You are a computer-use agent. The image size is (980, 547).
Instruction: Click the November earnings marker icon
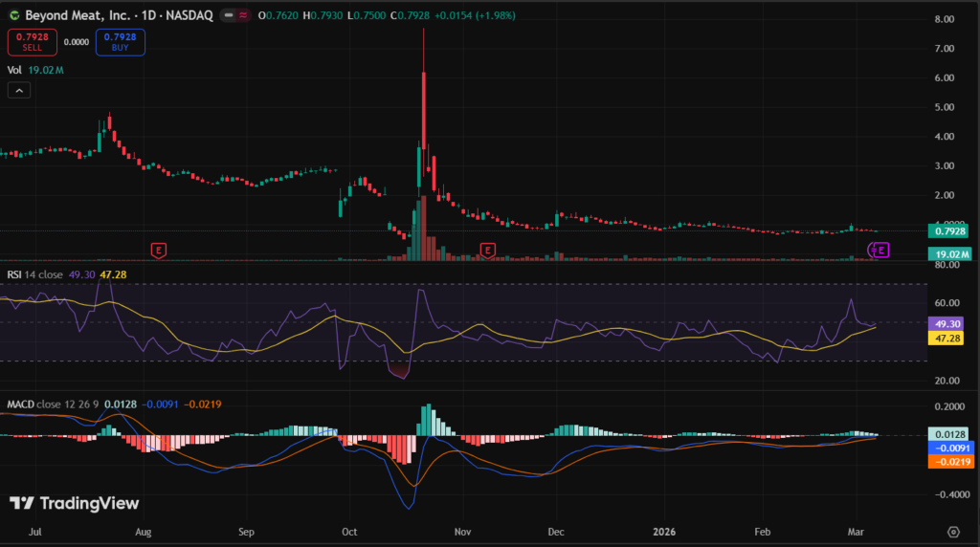(x=488, y=250)
